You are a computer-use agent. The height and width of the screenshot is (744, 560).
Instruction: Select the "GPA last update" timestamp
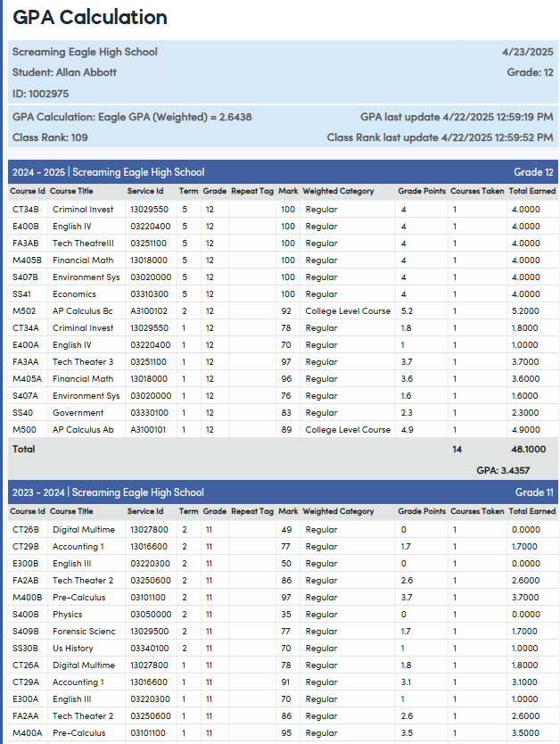[x=457, y=117]
